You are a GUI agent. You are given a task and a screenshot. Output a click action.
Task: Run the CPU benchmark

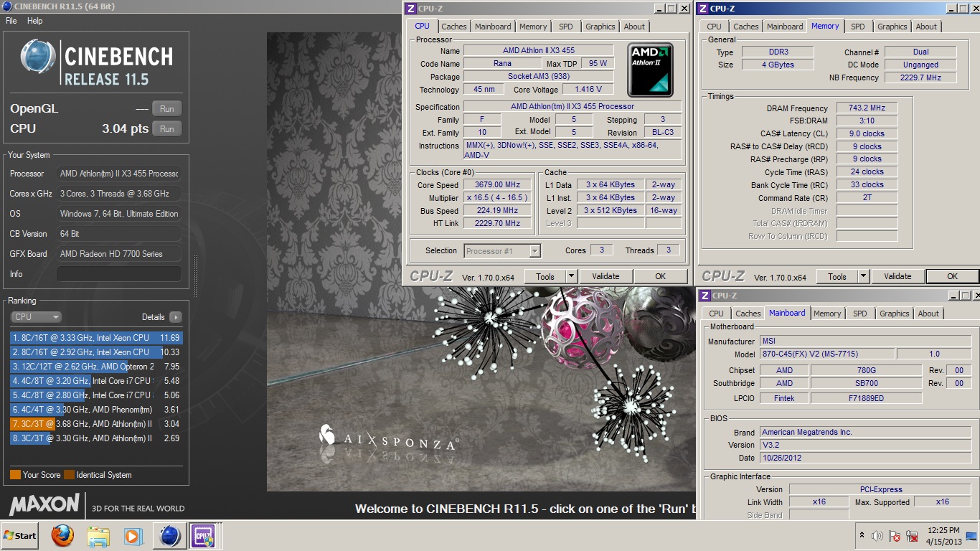(x=166, y=129)
